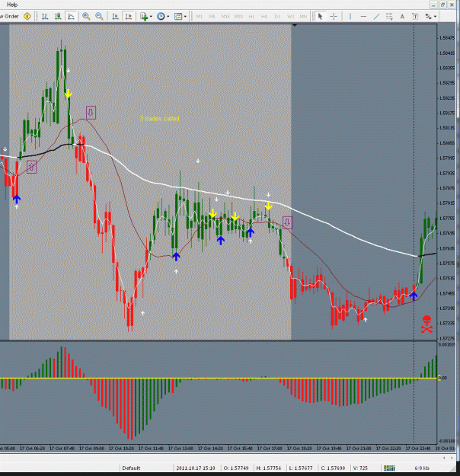The width and height of the screenshot is (460, 476).
Task: Expand the Templates dropdown arrow
Action: pos(185,17)
